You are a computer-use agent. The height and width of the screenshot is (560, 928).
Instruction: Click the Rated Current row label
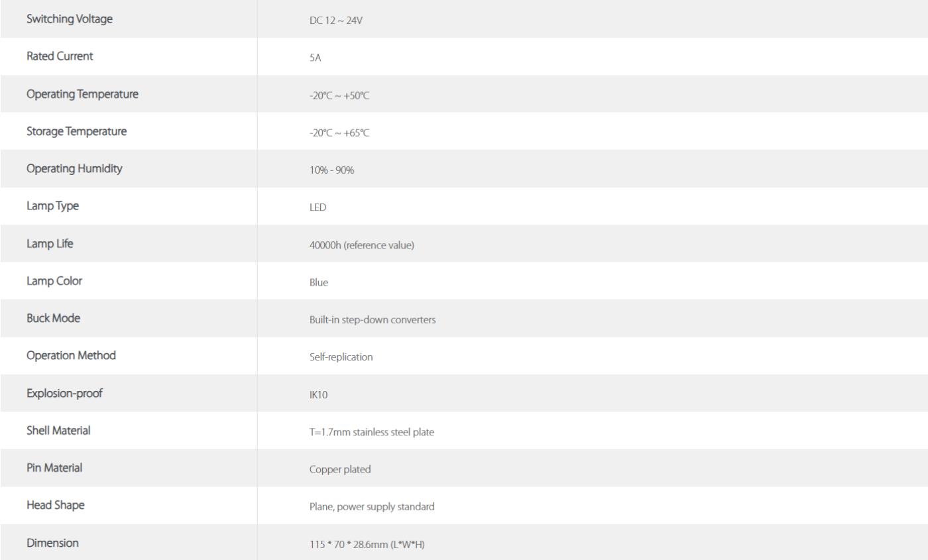click(x=60, y=56)
